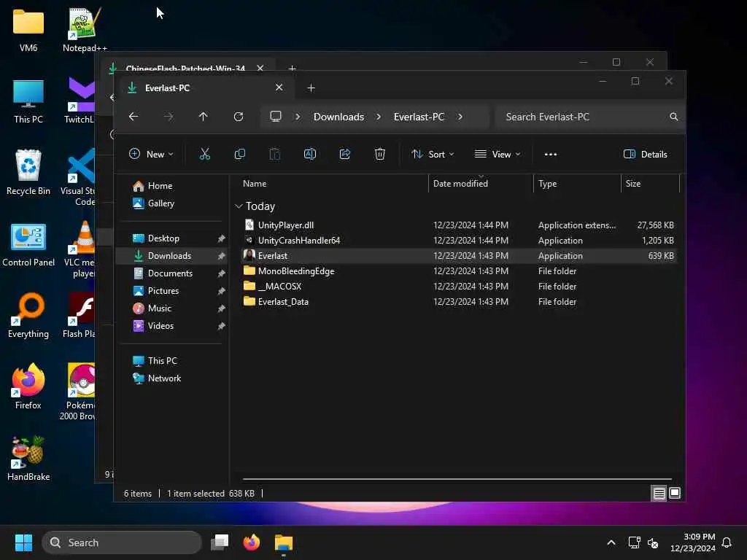
Task: Expand chevron before Downloads in path
Action: [x=298, y=117]
